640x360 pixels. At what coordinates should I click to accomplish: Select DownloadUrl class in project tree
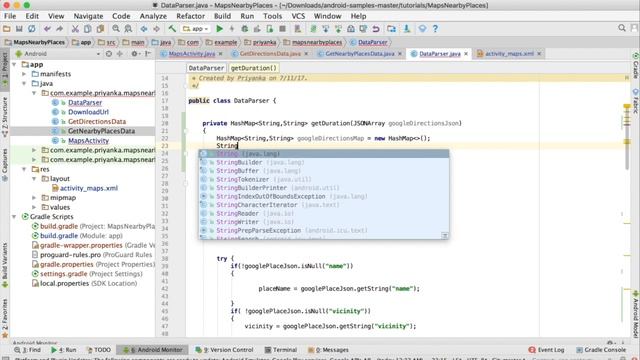88,112
